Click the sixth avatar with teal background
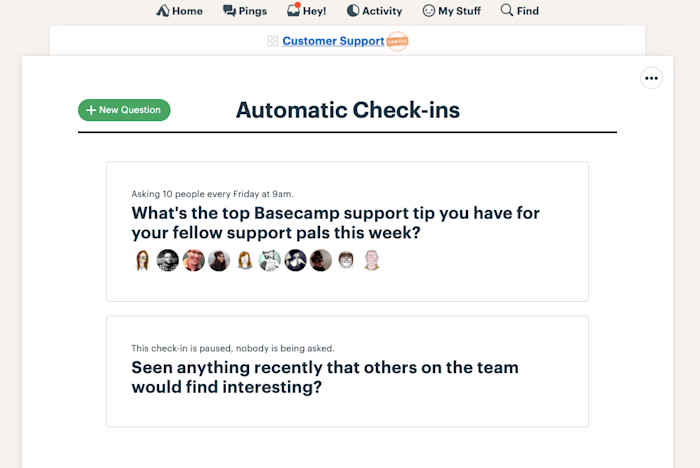Screen dimensions: 700x468 [270, 260]
